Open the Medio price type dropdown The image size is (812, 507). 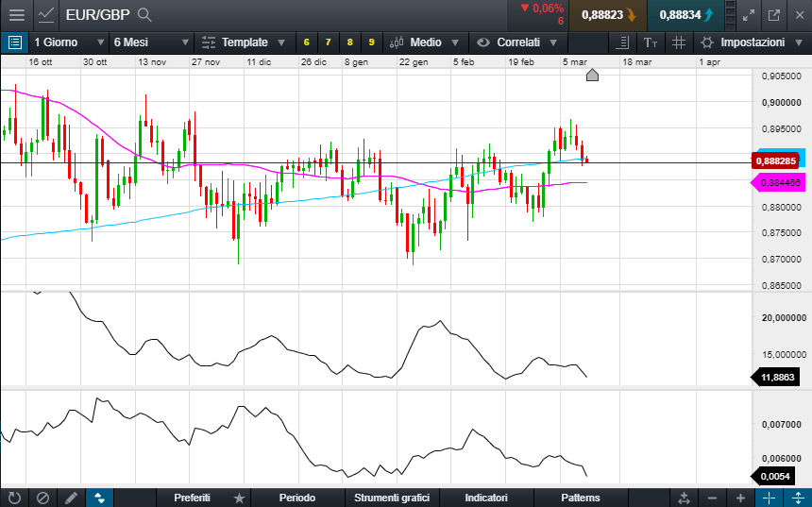pos(425,42)
